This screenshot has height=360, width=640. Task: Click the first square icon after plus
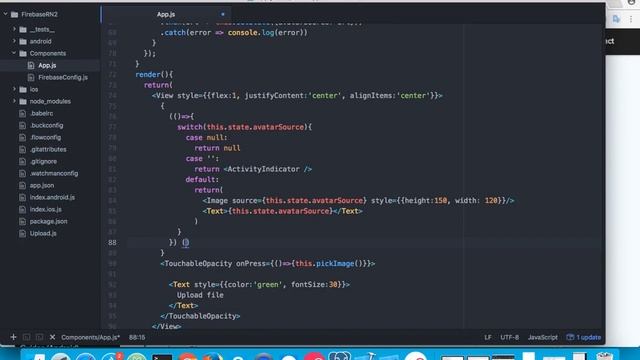pyautogui.click(x=27, y=337)
